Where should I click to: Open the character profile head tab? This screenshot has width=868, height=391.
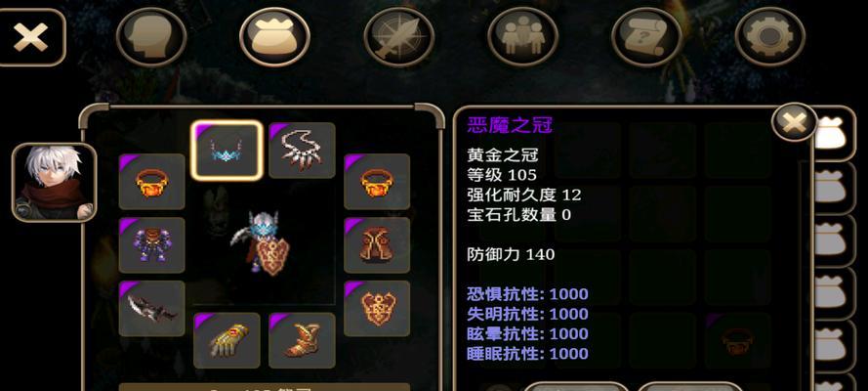(151, 37)
